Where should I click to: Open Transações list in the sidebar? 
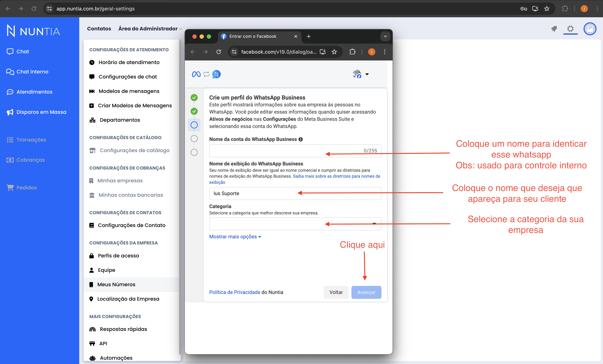[x=26, y=140]
